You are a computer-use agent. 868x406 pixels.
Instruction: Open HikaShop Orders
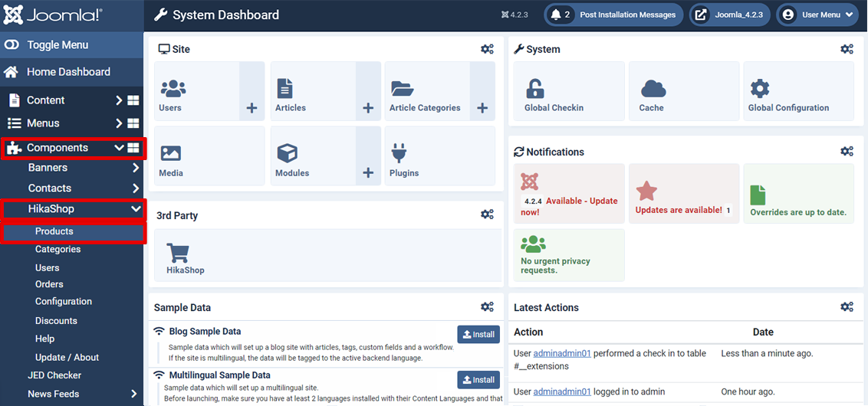click(x=49, y=284)
